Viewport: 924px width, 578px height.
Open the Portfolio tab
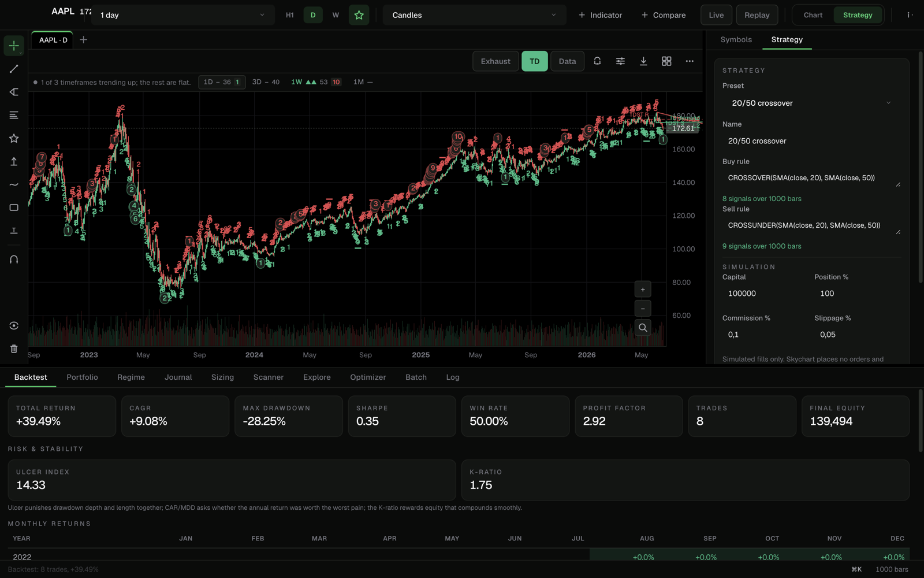[x=82, y=377]
